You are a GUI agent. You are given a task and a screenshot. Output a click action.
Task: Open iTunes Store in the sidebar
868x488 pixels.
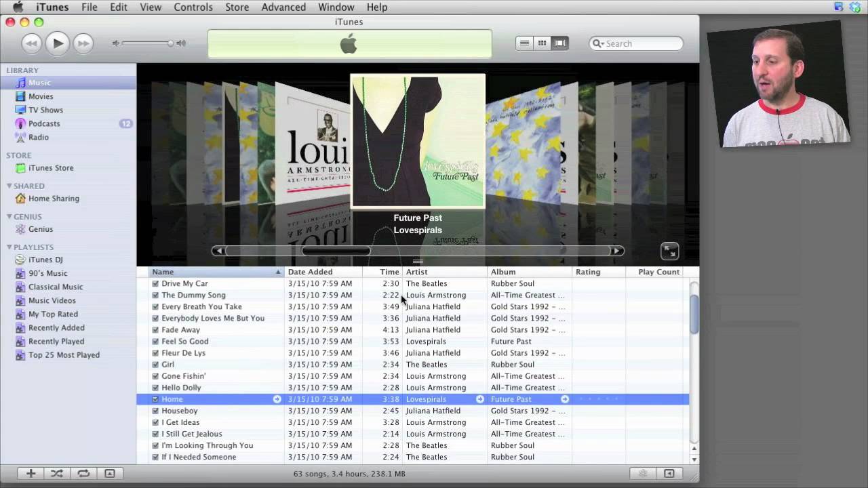[51, 167]
